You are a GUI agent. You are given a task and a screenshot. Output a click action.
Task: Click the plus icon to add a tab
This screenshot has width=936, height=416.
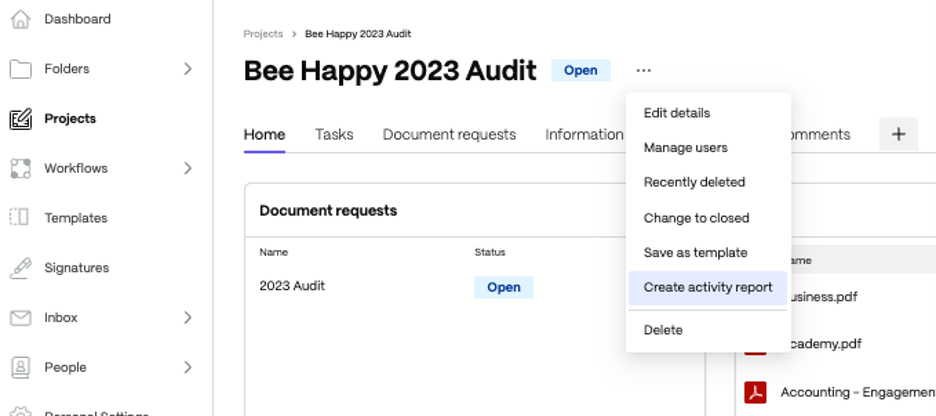click(898, 134)
